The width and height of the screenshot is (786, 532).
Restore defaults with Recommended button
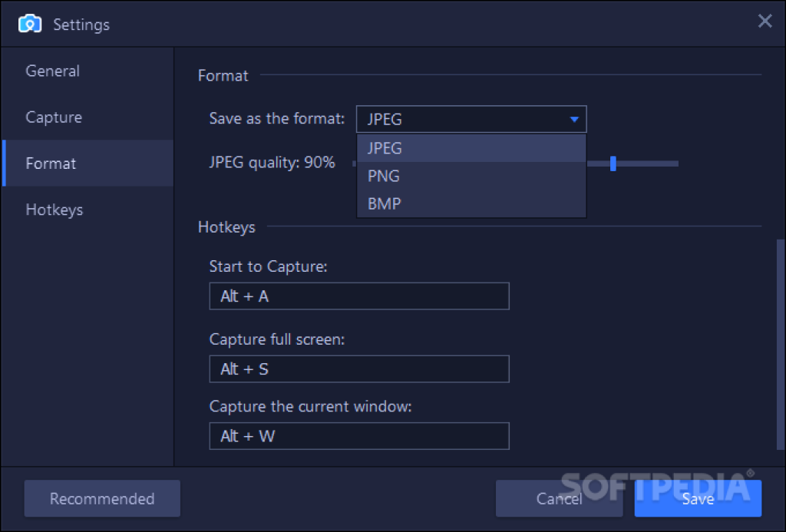click(x=102, y=498)
